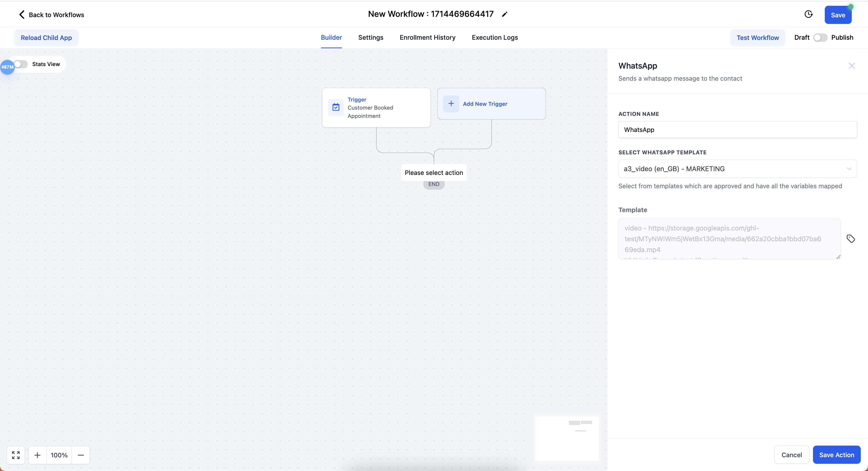Click the fit-to-screen icon
868x471 pixels.
point(16,455)
